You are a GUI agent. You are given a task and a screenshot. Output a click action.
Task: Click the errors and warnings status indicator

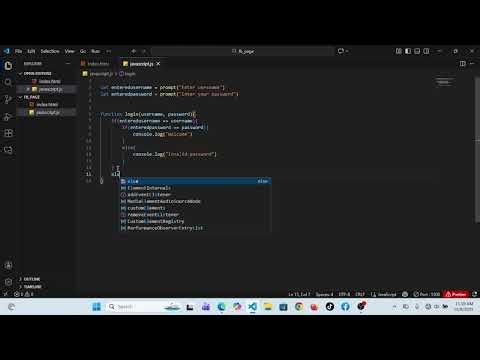click(24, 294)
